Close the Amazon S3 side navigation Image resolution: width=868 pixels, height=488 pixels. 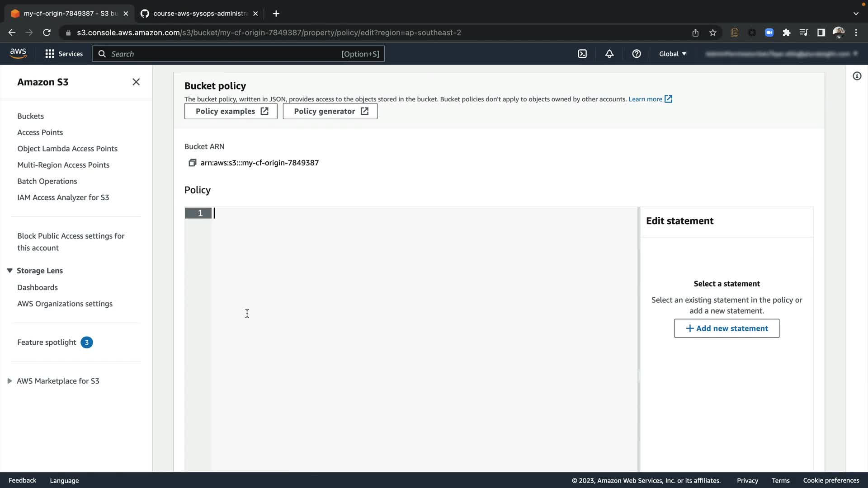click(x=136, y=82)
